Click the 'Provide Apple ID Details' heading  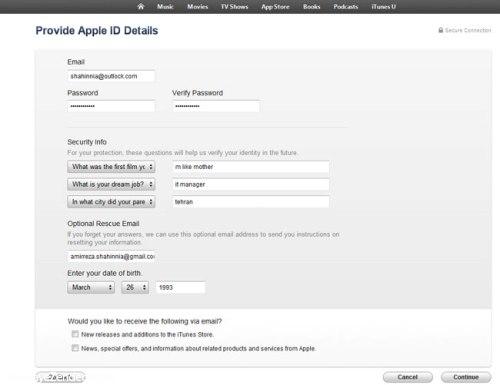point(97,31)
